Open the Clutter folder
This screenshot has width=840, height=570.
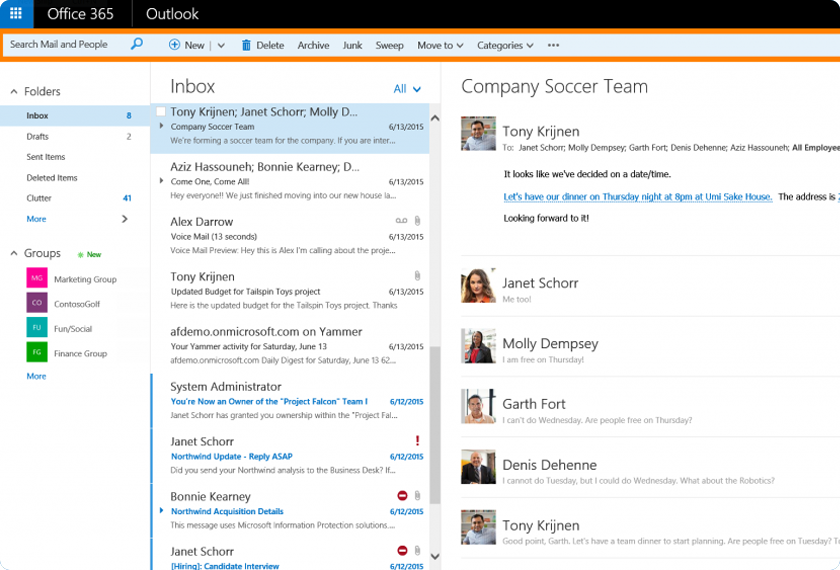click(x=75, y=198)
